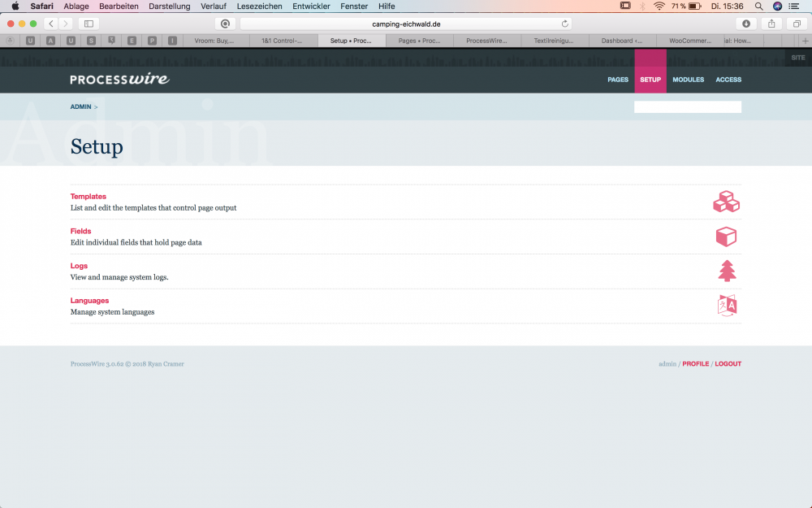Go back with Safari's back arrow
This screenshot has height=508, width=812.
pyautogui.click(x=51, y=24)
